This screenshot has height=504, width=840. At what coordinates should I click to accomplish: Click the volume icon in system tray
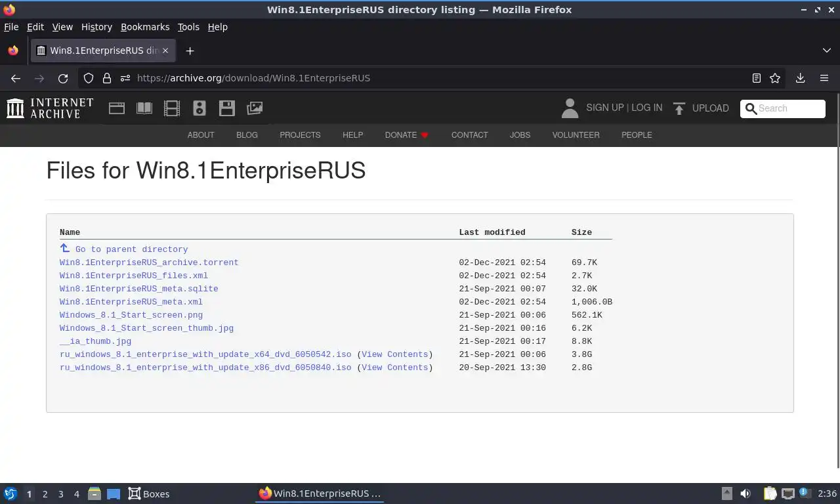coord(745,493)
